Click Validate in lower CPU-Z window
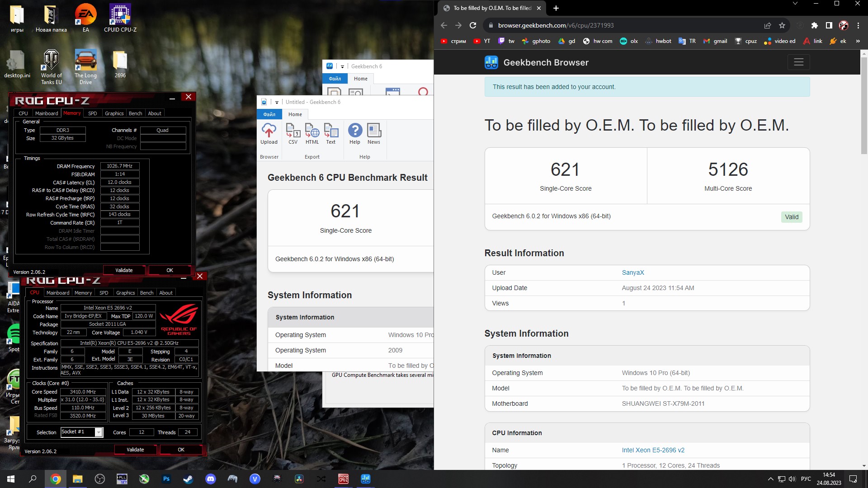 (135, 450)
